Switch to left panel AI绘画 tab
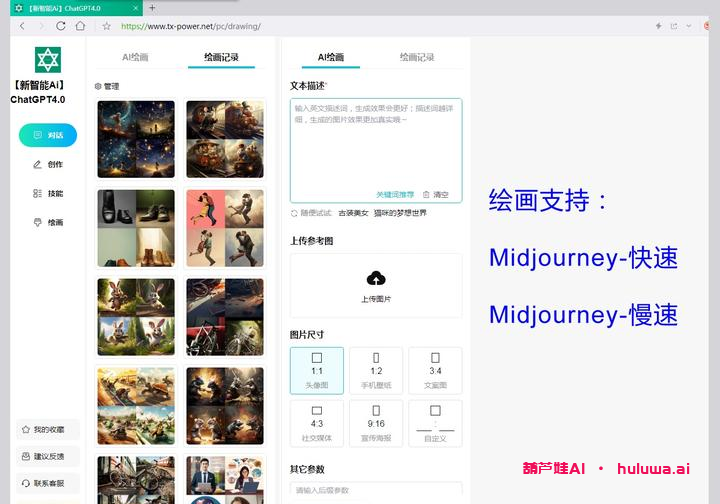Viewport: 720px width, 504px height. pyautogui.click(x=135, y=57)
